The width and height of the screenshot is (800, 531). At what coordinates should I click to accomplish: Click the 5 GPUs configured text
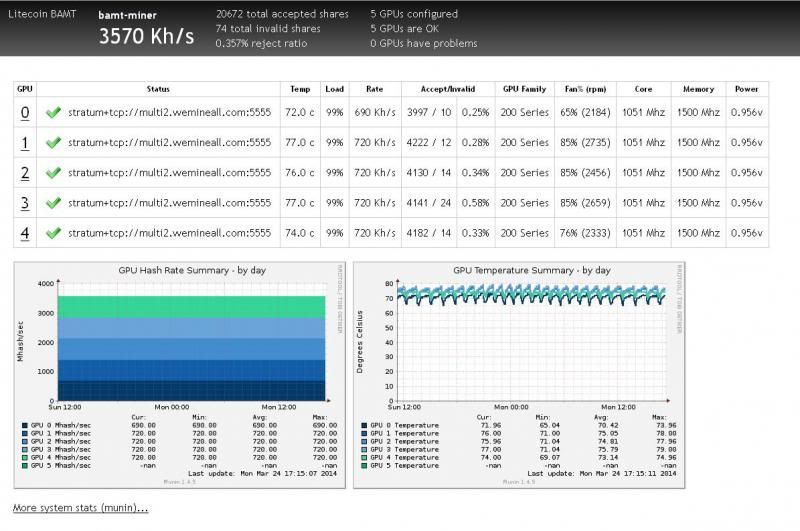[414, 14]
